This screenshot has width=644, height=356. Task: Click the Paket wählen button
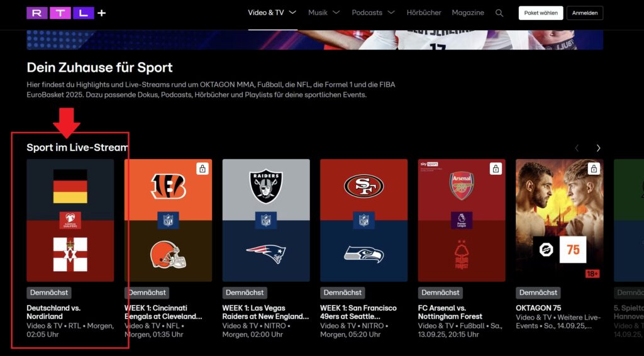pos(540,13)
